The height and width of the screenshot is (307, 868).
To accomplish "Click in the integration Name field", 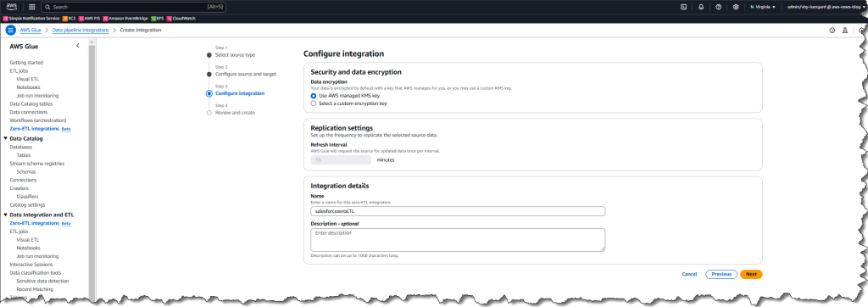I will [458, 211].
